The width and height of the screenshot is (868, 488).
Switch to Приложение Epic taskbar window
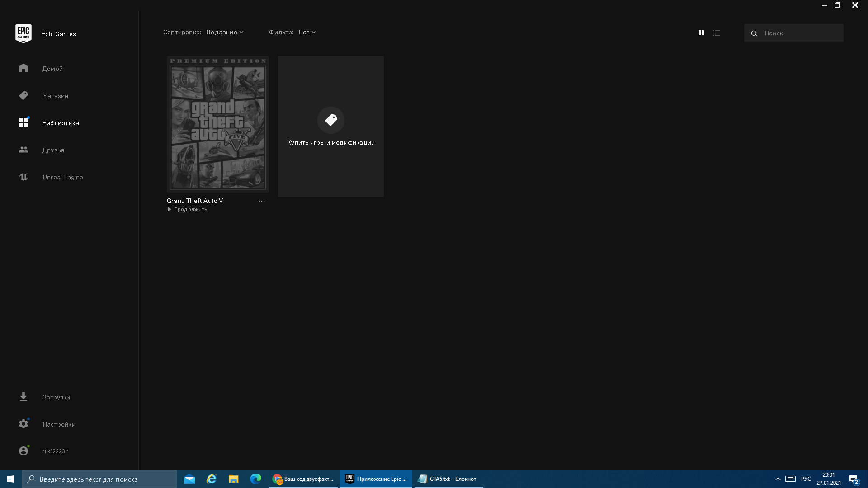376,479
